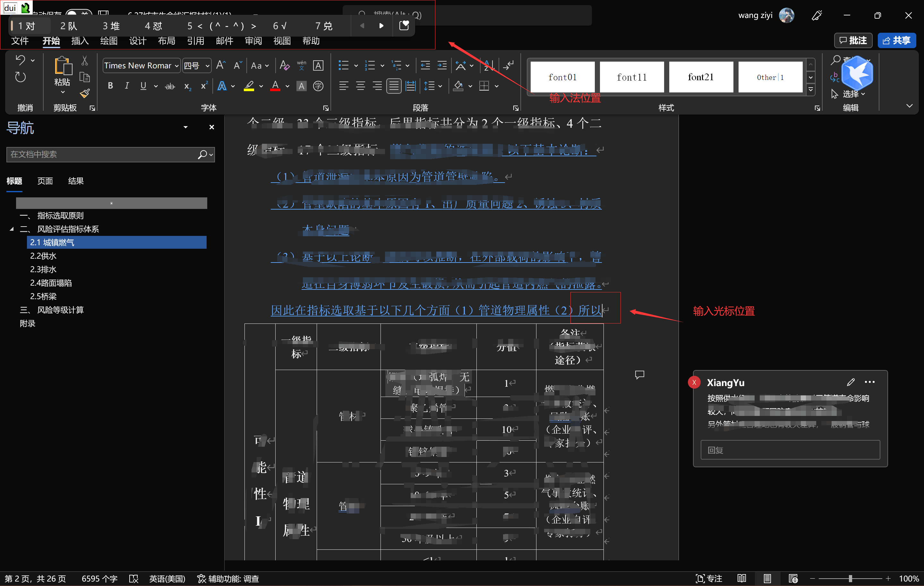Open bullet list dropdown arrow
924x586 pixels.
tap(356, 66)
